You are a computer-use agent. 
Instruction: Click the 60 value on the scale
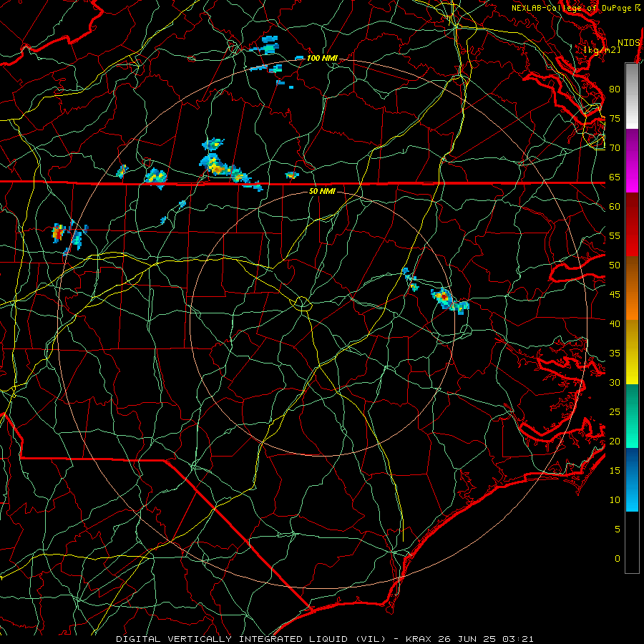pyautogui.click(x=615, y=207)
